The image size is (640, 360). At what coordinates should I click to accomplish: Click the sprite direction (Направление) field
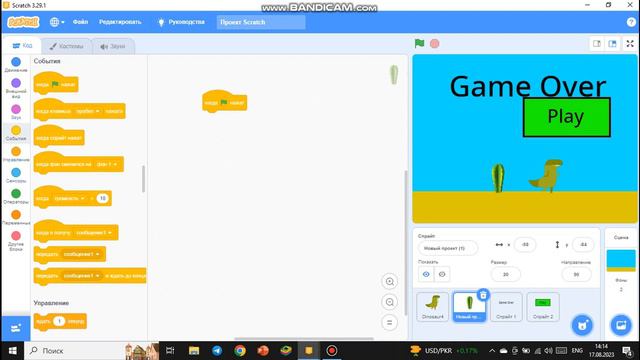(576, 274)
